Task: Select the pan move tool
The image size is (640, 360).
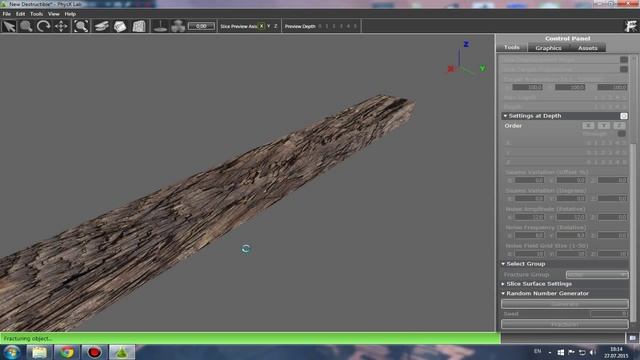Action: (61, 26)
